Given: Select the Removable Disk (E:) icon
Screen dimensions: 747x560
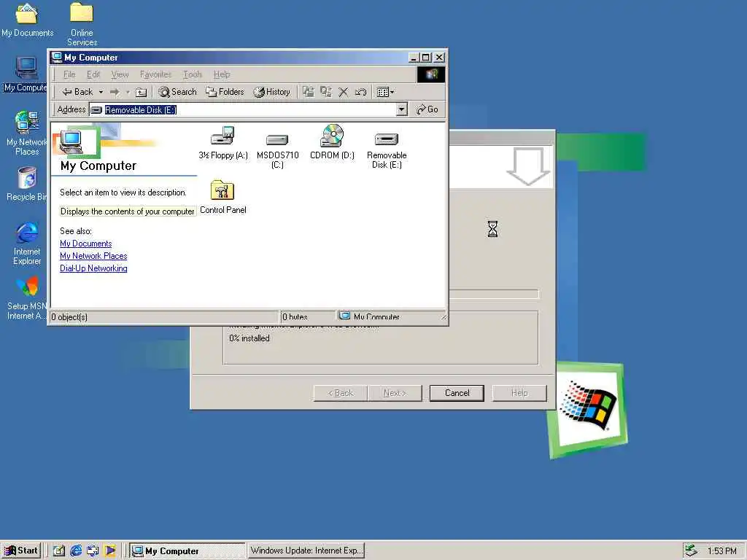Looking at the screenshot, I should pyautogui.click(x=387, y=150).
